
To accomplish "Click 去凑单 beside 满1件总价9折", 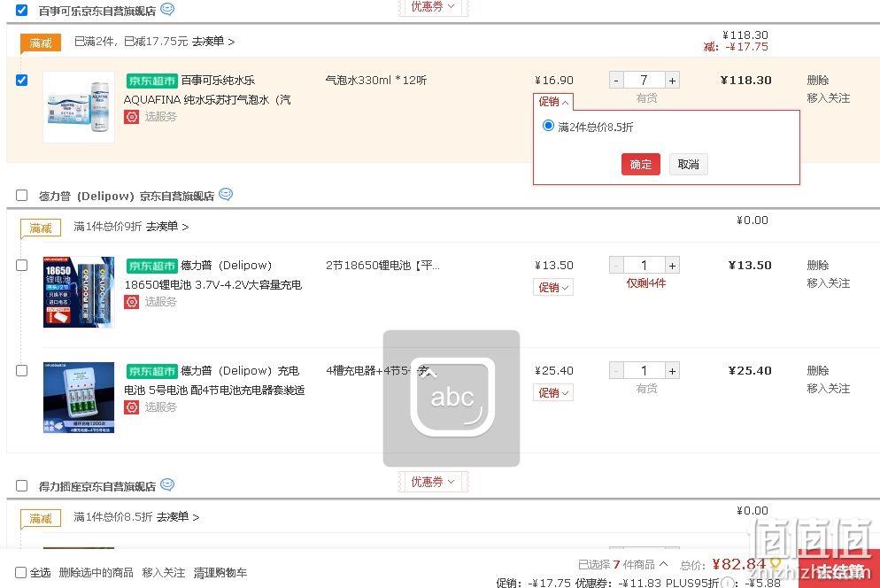I will pos(167,227).
